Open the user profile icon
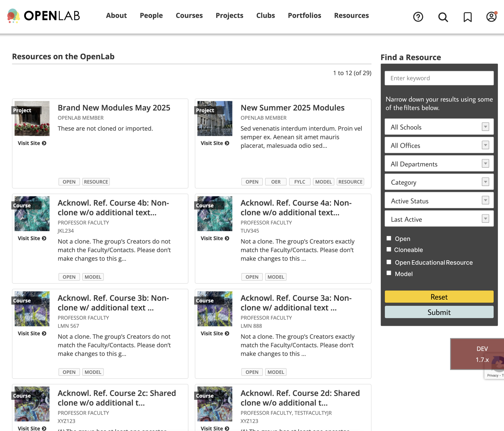 [x=491, y=17]
